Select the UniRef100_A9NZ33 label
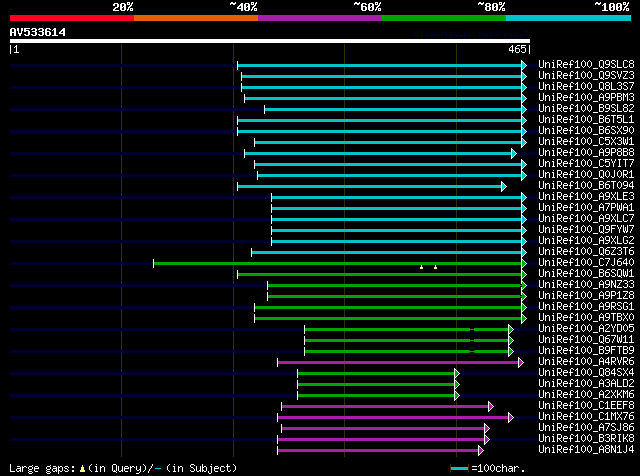Image resolution: width=640 pixels, height=476 pixels. (x=586, y=285)
